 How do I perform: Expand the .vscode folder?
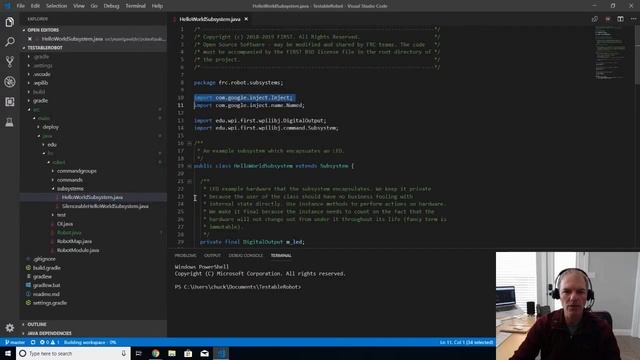coord(42,74)
